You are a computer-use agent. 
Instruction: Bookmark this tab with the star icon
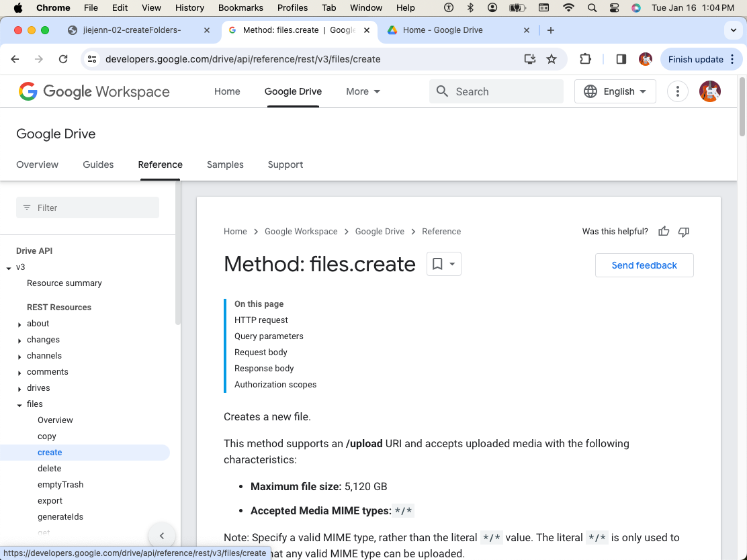click(552, 59)
